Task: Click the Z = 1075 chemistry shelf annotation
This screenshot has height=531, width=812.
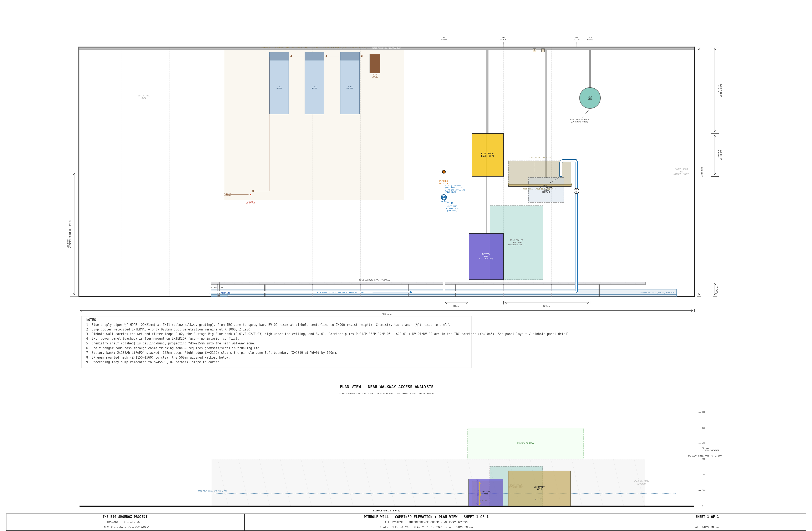Action: 539,499
